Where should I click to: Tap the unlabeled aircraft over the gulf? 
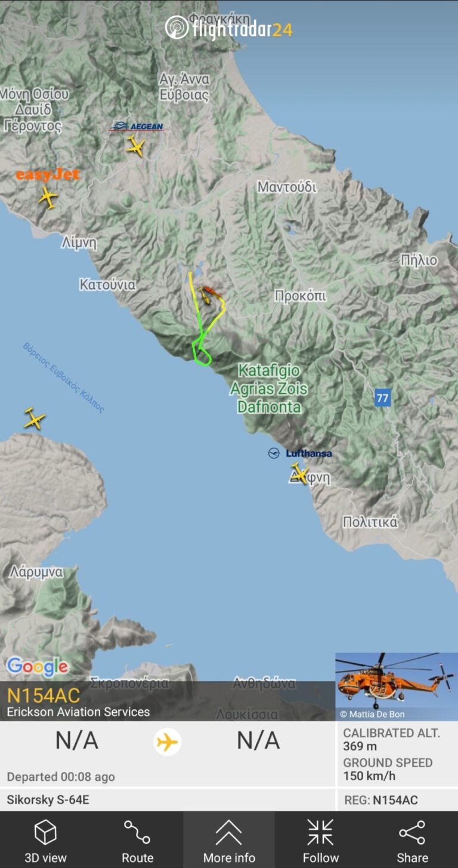click(35, 418)
